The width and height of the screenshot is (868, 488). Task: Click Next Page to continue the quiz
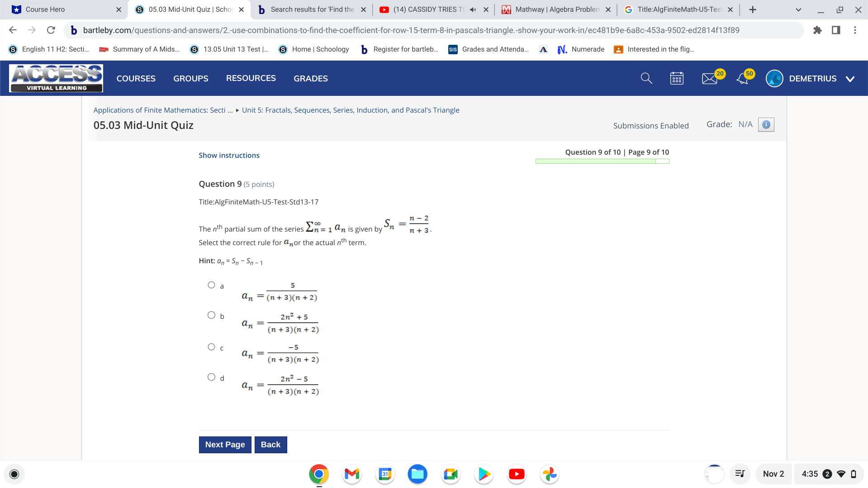225,444
